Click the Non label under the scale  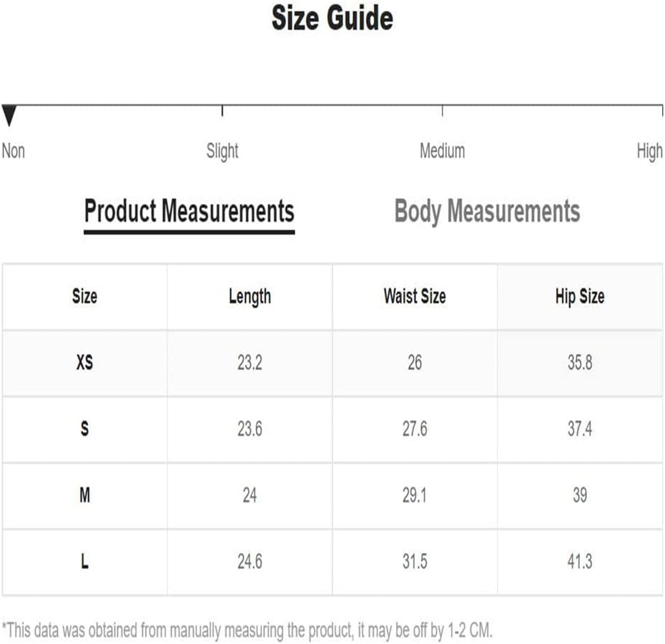13,151
